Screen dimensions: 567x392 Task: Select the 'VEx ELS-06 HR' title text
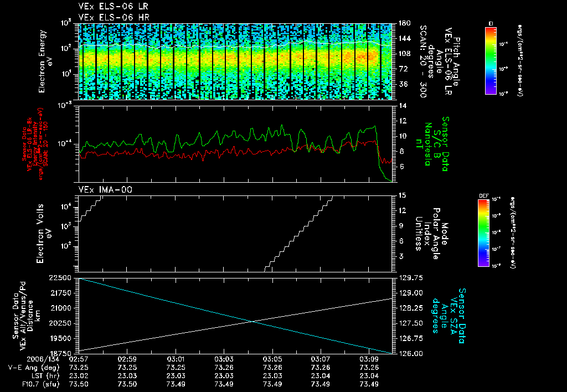(114, 17)
